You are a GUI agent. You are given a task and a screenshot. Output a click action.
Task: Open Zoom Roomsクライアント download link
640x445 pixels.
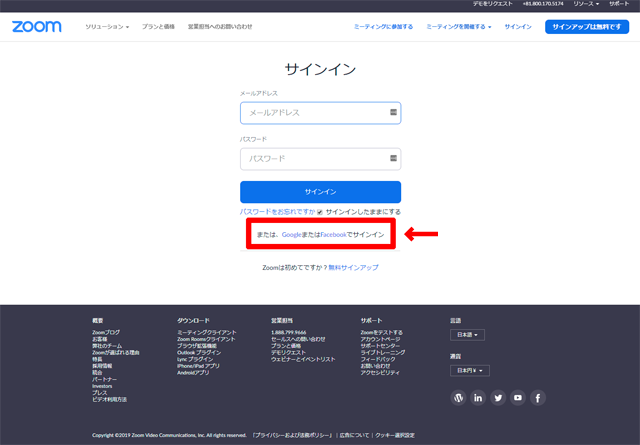[x=206, y=339]
